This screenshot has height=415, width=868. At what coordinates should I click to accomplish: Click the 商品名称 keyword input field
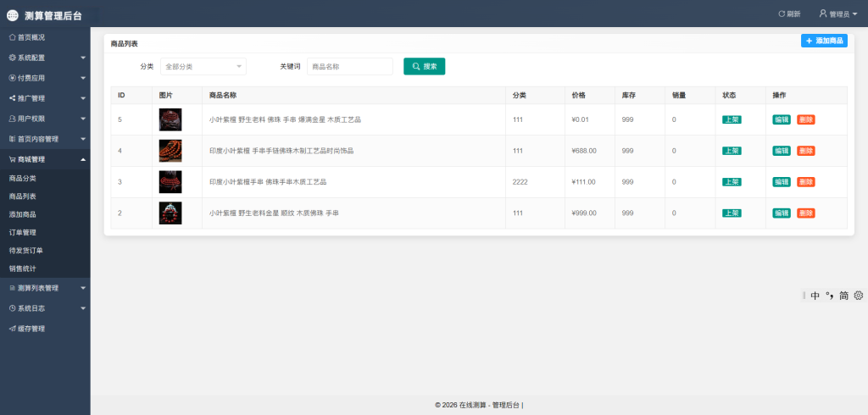[x=349, y=66]
